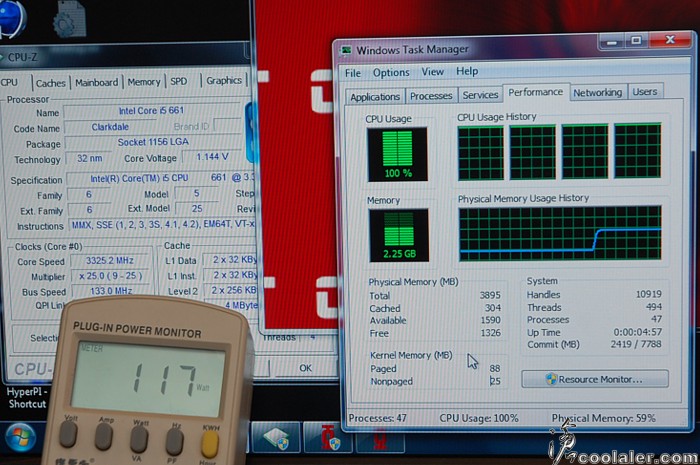Click the 1.144 V core voltage value
The height and width of the screenshot is (465, 700).
(213, 157)
